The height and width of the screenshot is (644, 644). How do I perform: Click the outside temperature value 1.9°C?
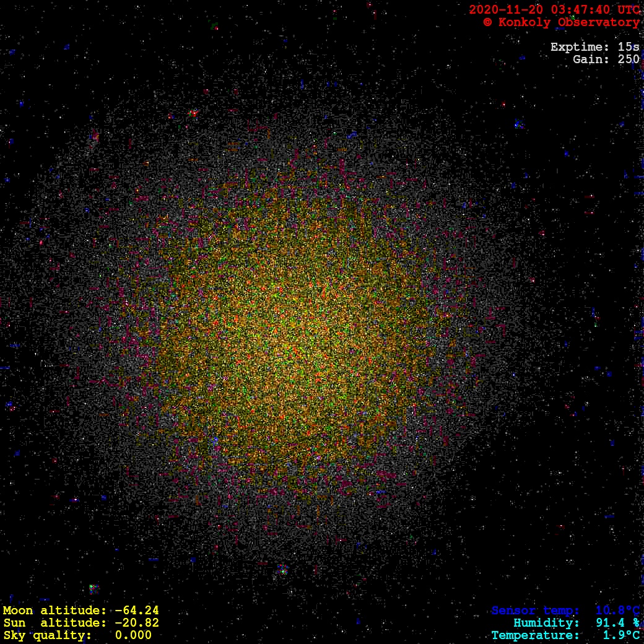pyautogui.click(x=621, y=635)
